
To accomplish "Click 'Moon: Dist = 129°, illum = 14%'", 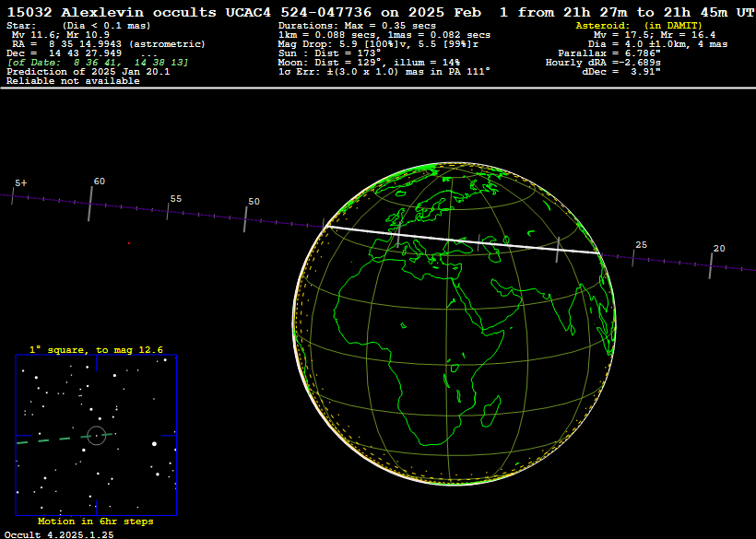I will 370,63.
